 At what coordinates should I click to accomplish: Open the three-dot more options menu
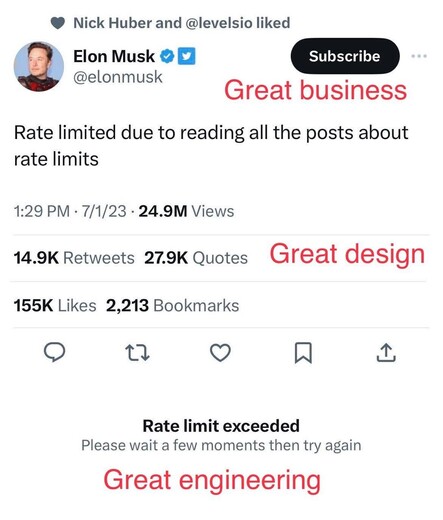(419, 56)
